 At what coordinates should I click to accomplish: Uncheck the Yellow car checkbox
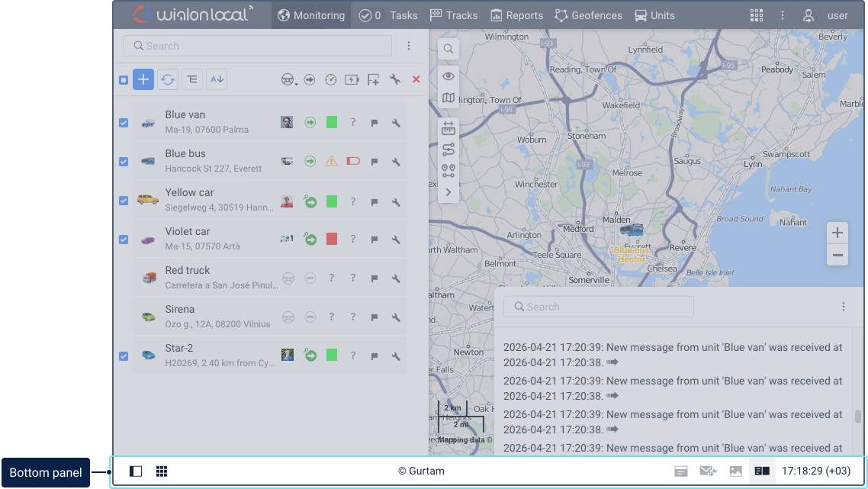coord(124,201)
